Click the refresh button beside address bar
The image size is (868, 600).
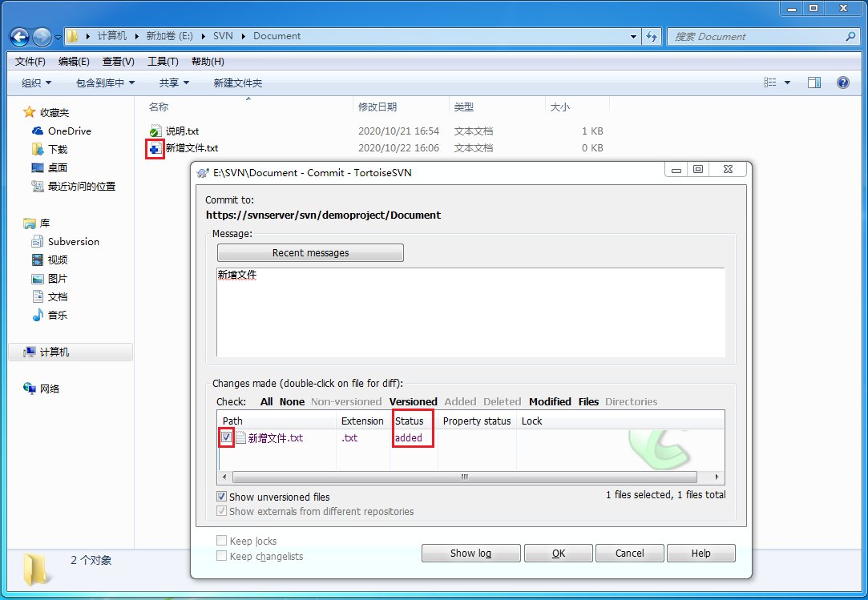point(652,37)
